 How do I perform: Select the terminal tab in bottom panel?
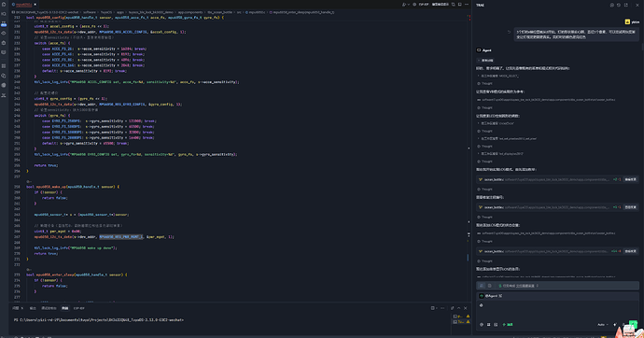point(65,308)
